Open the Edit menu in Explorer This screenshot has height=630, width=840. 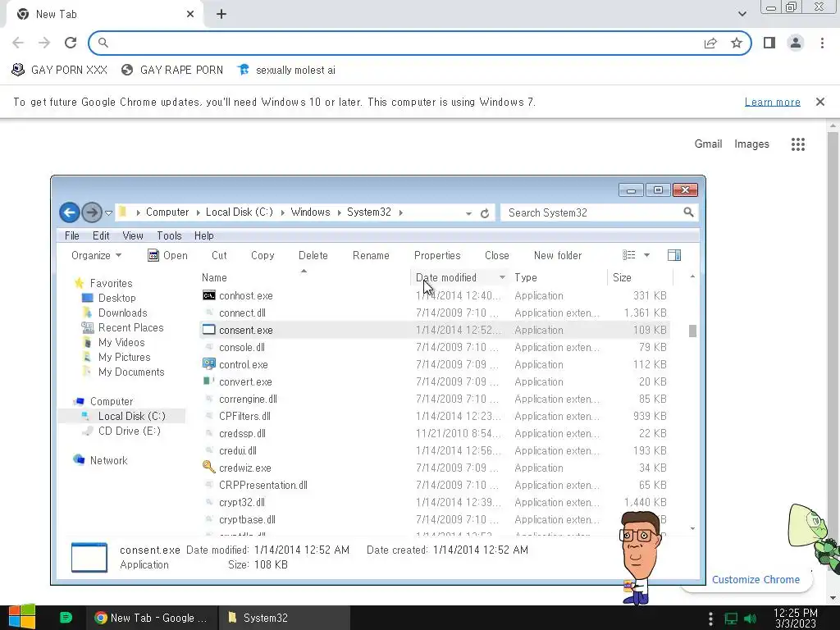coord(101,235)
